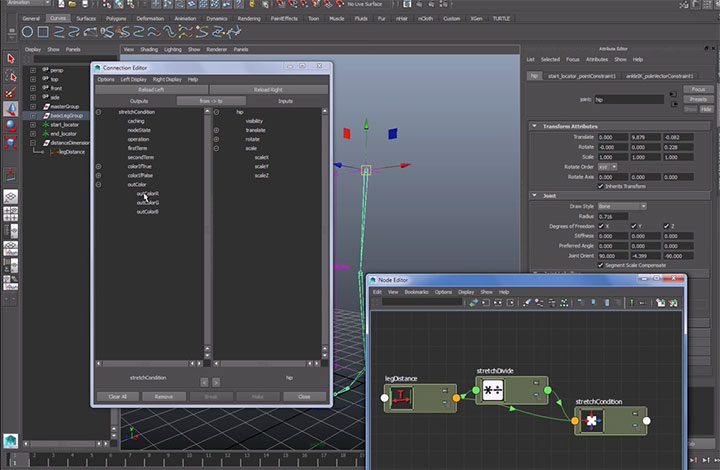Open the Draw Style Bone dropdown
Viewport: 720px width, 470px height.
coord(622,206)
